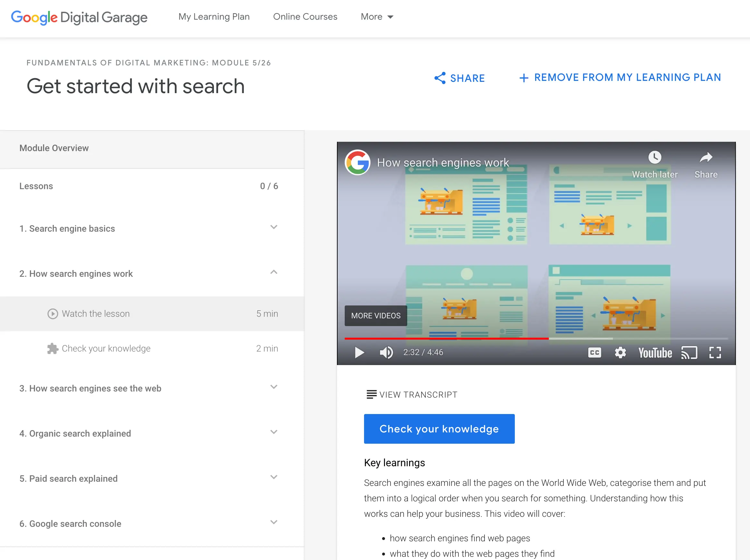Click the Online Courses menu item

click(305, 16)
